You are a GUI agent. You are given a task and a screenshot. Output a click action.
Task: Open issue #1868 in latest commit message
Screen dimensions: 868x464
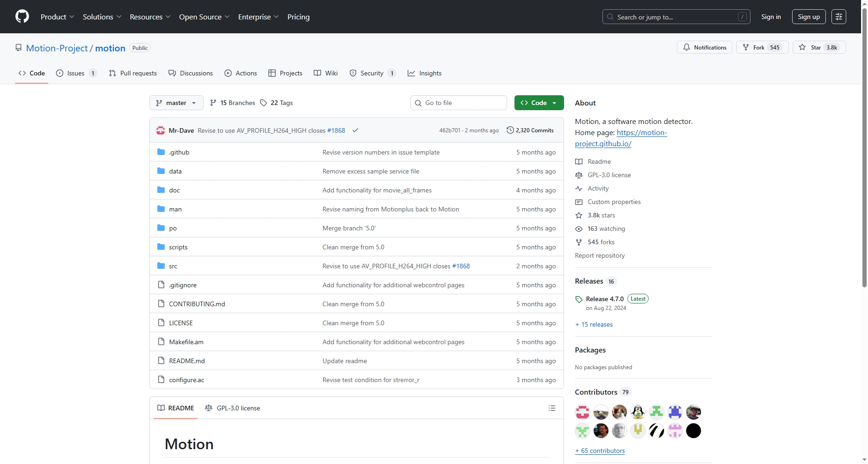click(336, 130)
